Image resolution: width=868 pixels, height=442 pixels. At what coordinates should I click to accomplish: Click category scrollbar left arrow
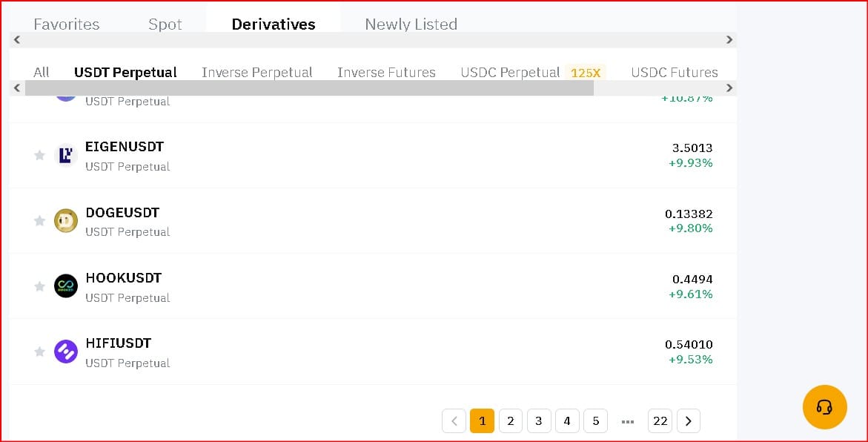17,88
